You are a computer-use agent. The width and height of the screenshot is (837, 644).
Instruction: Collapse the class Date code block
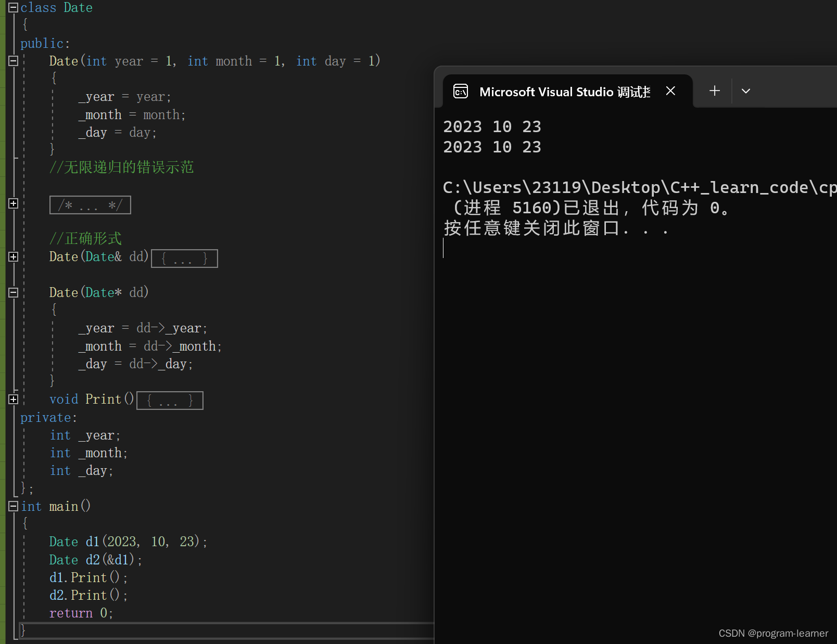pyautogui.click(x=14, y=7)
